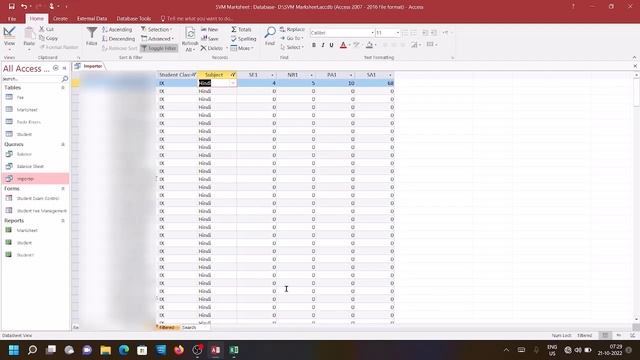640x360 pixels.
Task: Click Replace in the Find group
Action: (x=292, y=29)
